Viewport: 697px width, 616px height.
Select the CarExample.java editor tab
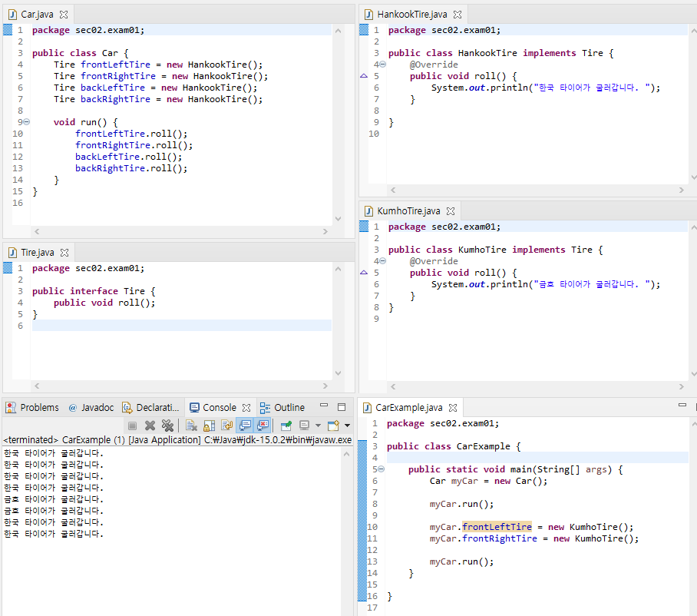click(409, 408)
